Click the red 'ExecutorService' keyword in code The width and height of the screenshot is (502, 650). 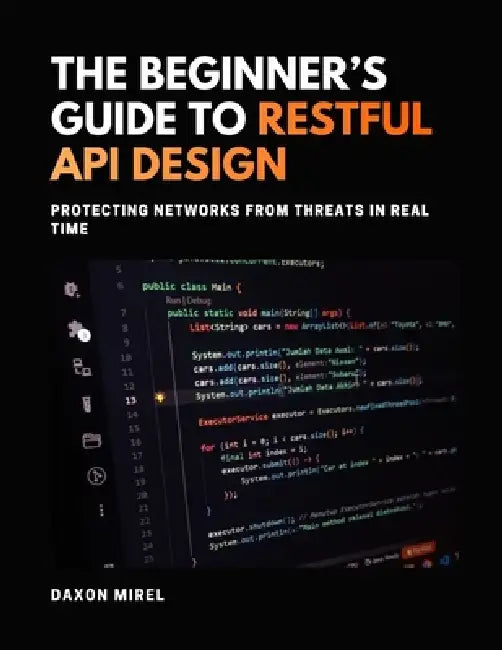(233, 419)
